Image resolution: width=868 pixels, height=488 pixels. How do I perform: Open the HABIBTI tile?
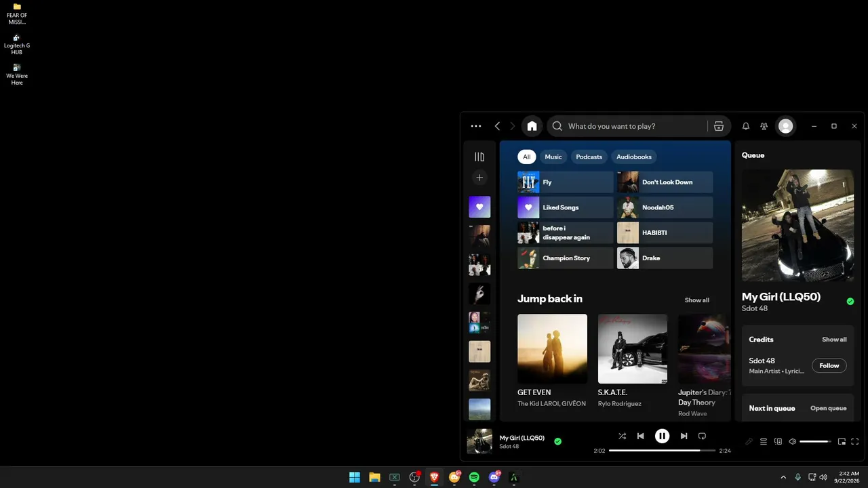pyautogui.click(x=665, y=232)
